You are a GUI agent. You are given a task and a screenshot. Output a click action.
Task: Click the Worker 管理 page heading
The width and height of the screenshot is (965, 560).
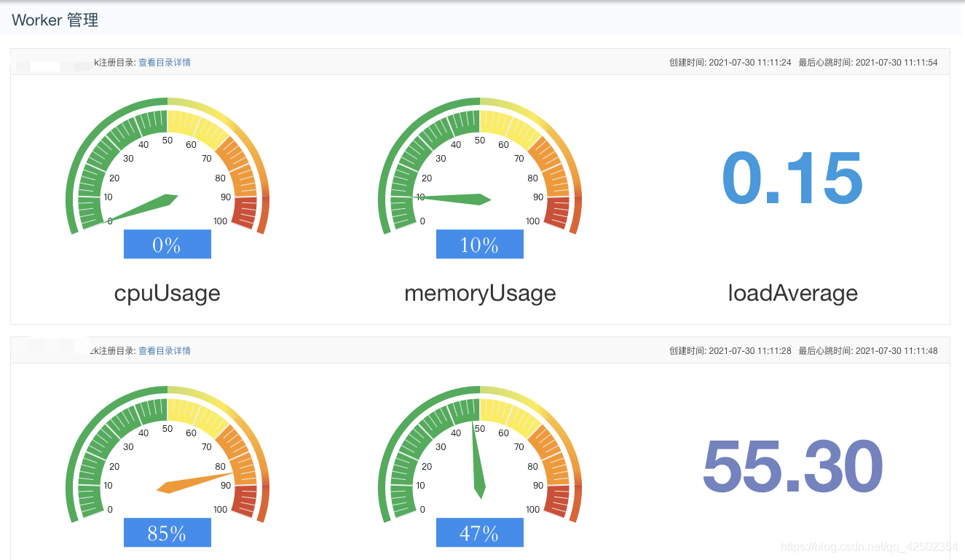click(55, 20)
